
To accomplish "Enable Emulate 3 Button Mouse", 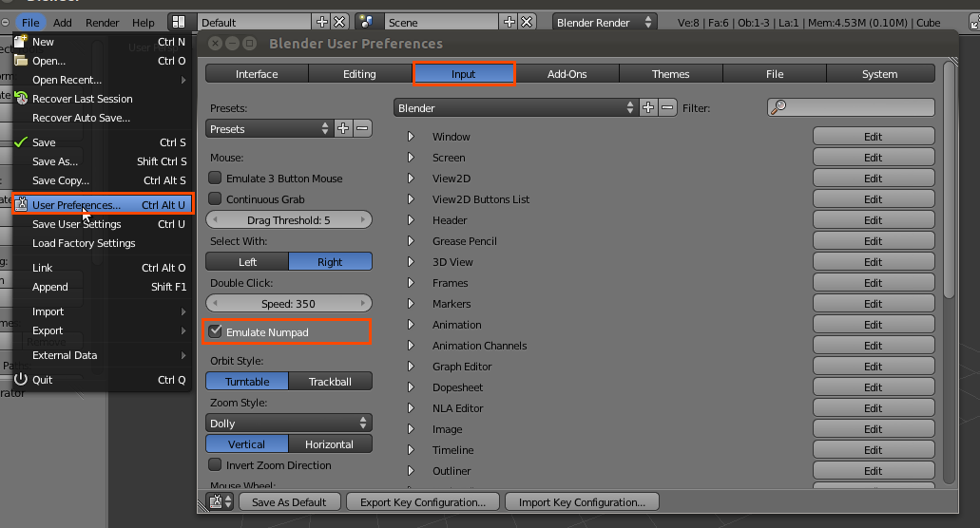I will click(x=216, y=179).
